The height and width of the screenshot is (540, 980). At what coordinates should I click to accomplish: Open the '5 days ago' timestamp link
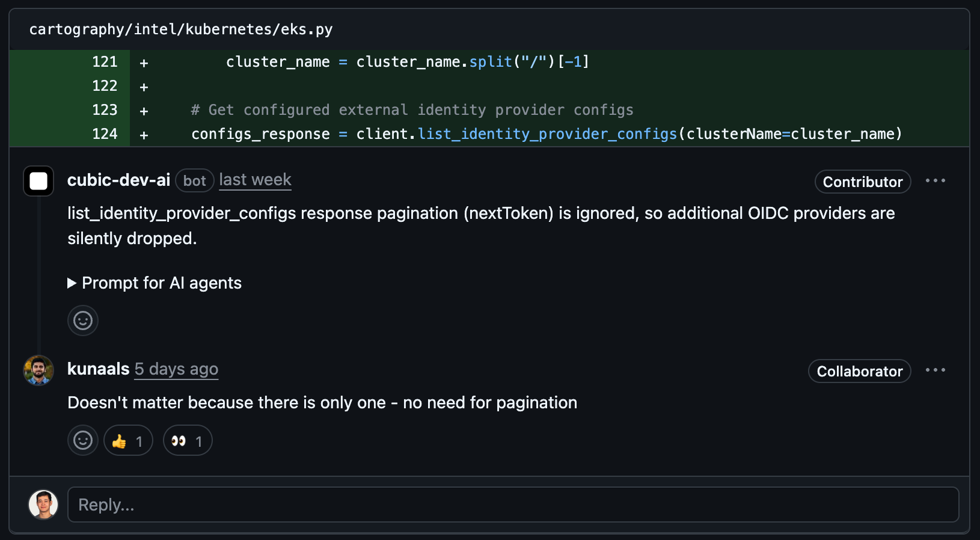[x=176, y=369]
